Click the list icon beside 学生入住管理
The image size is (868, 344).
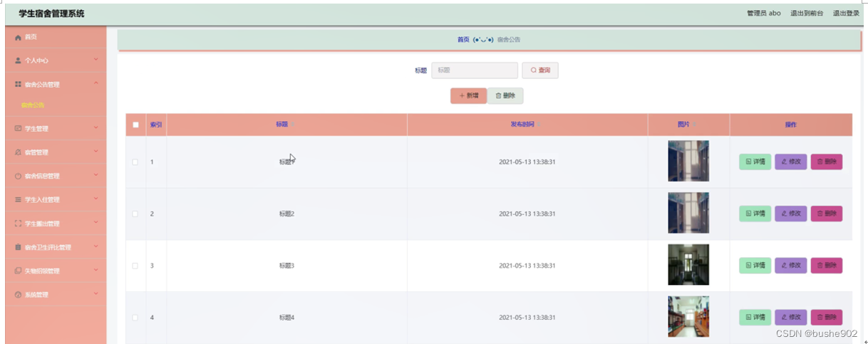point(19,199)
